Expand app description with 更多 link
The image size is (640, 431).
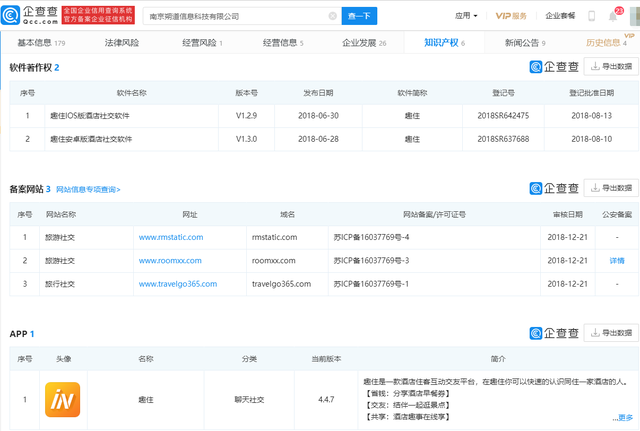point(625,418)
